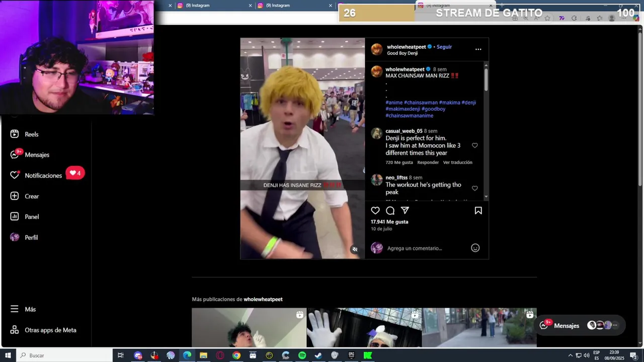Click the Agrega un comentario input field
Image resolution: width=644 pixels, height=362 pixels.
click(427, 248)
